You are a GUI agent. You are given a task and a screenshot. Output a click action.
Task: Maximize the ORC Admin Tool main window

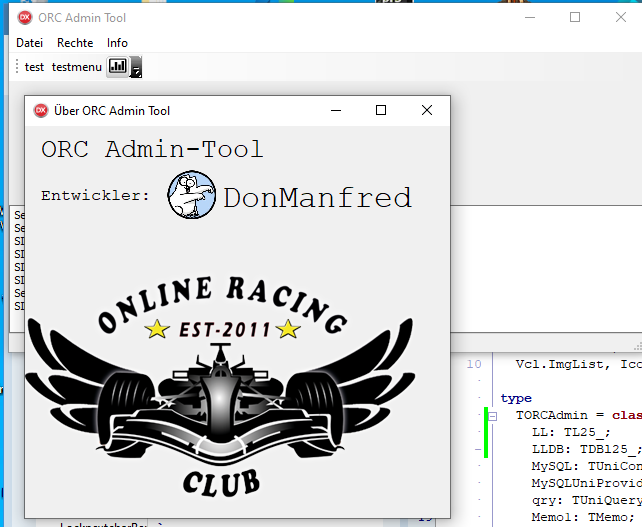(x=575, y=17)
